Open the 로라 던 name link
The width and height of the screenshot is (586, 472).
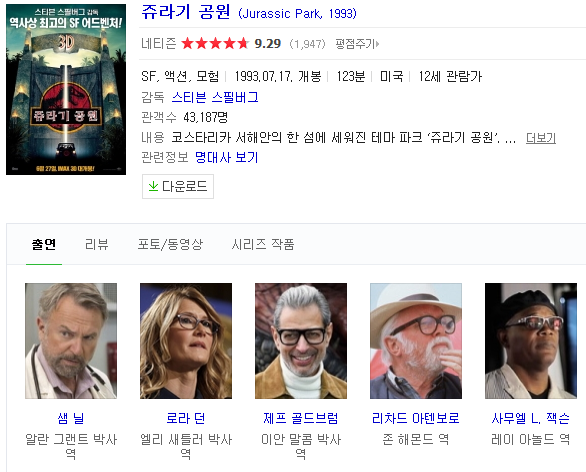click(x=186, y=418)
